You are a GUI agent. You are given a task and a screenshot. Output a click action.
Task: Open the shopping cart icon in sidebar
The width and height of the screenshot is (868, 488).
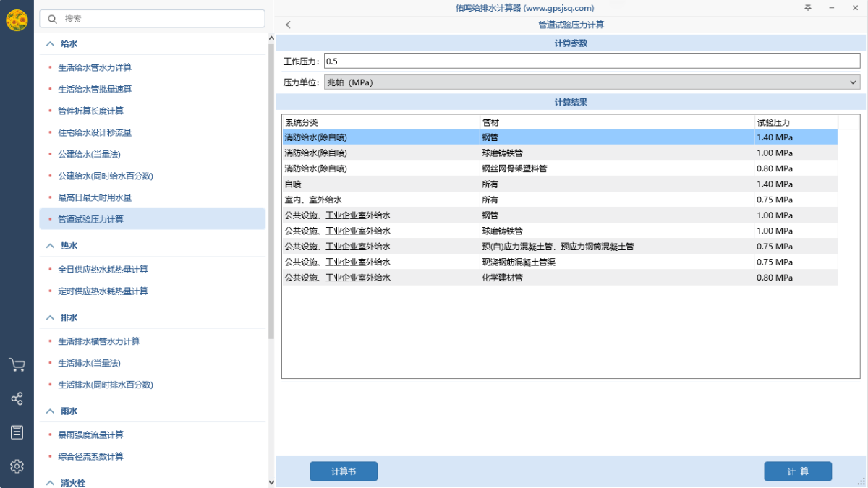[17, 365]
